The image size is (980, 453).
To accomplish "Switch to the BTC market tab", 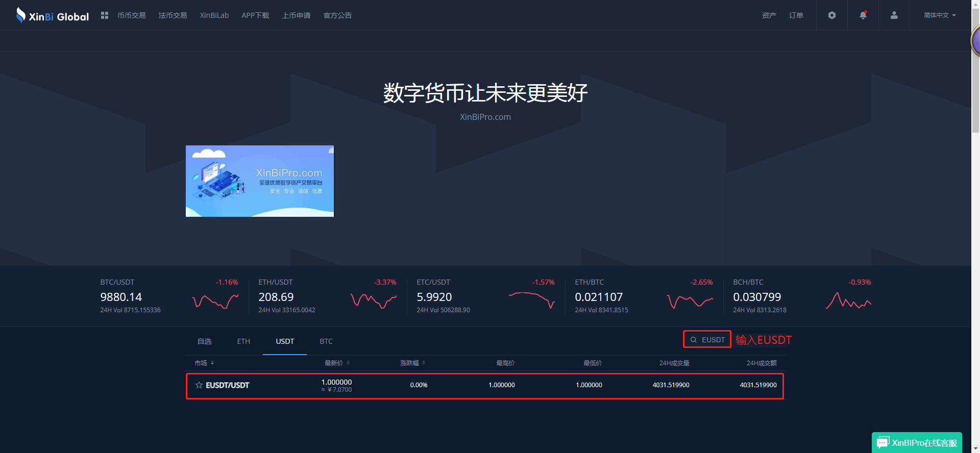I will (326, 341).
